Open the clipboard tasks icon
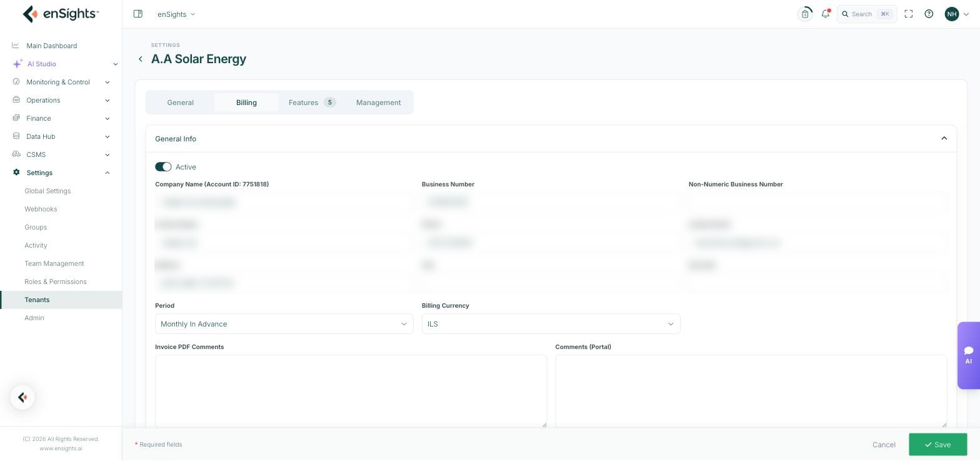 [805, 14]
